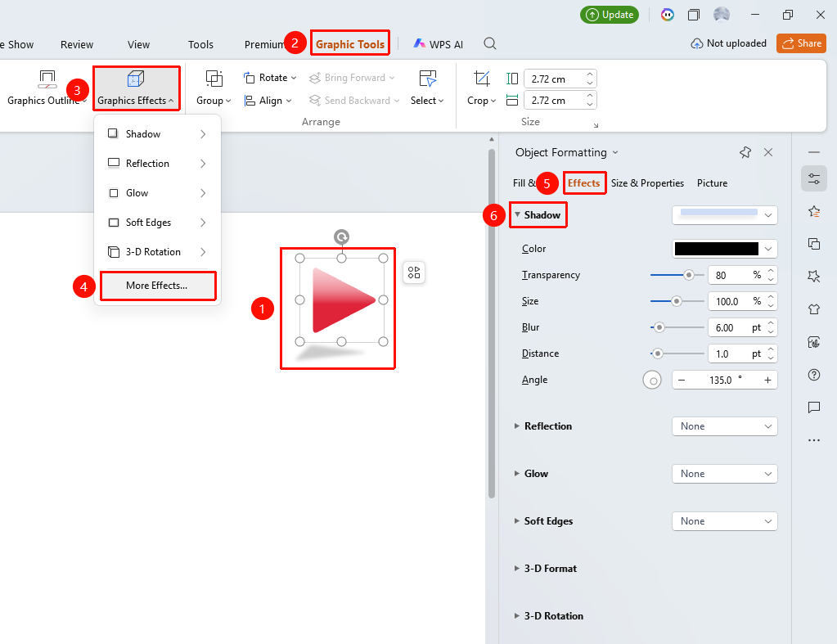Click the green Update button
The width and height of the screenshot is (837, 644).
click(x=610, y=15)
